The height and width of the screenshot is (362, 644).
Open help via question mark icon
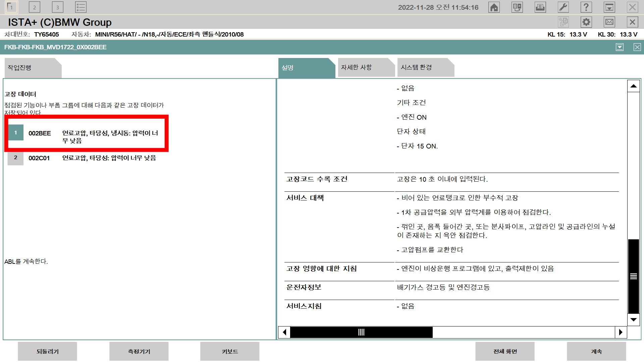pos(586,7)
